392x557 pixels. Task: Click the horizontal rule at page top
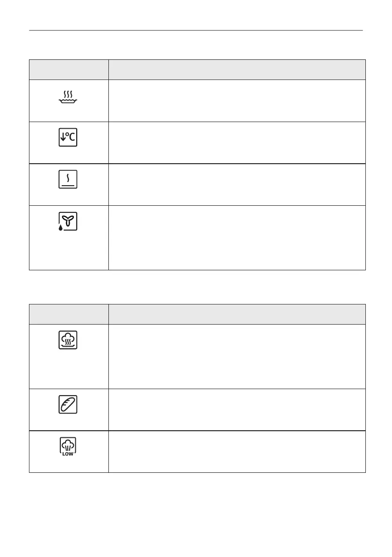[x=196, y=31]
